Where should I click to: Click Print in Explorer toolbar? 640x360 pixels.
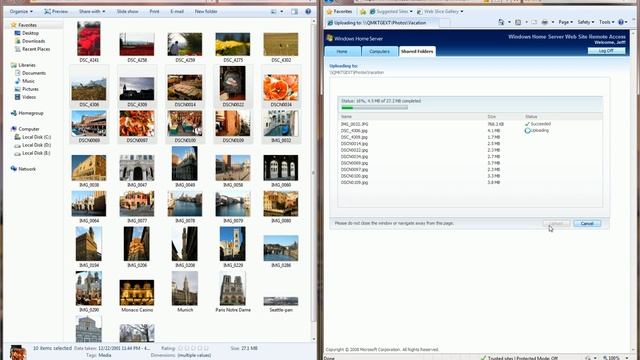coord(154,11)
